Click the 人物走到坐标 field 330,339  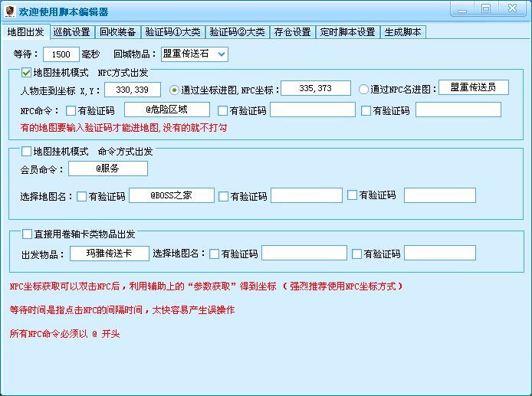(133, 90)
